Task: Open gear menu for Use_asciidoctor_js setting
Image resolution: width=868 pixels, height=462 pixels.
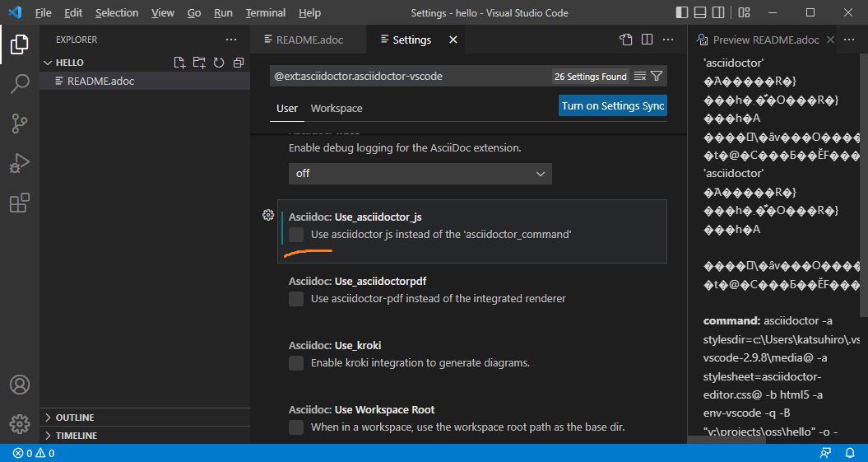Action: point(268,216)
